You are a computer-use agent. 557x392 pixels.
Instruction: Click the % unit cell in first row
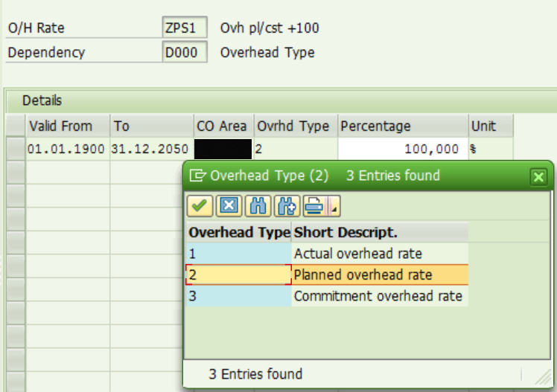click(491, 149)
